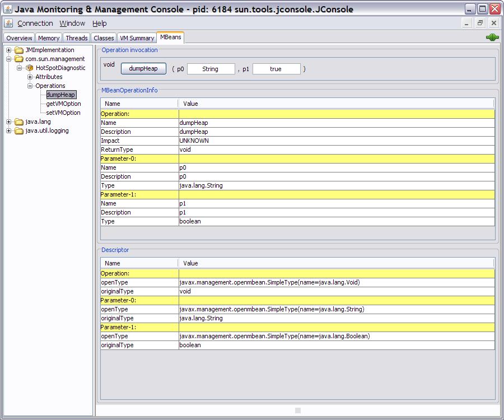The height and width of the screenshot is (420, 504).
Task: Expand the Attributes node
Action: point(30,77)
